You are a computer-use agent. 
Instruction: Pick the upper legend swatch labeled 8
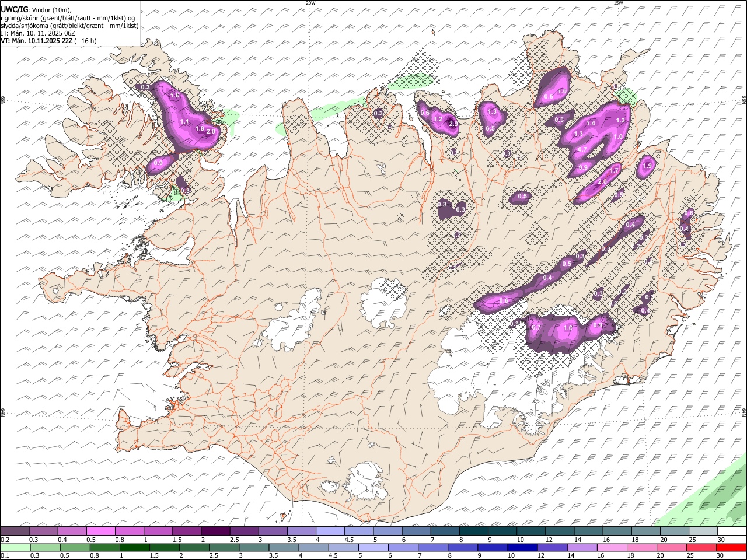(473, 531)
